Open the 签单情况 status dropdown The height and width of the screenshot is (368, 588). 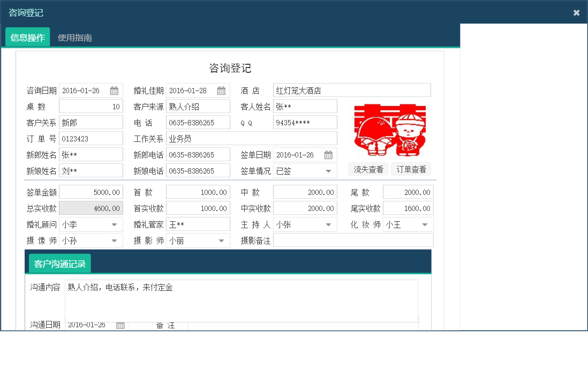327,170
